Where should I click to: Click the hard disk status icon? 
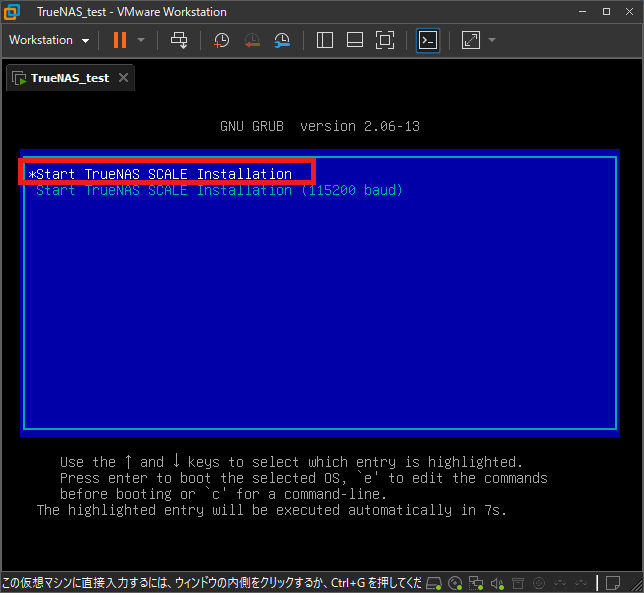pos(434,583)
